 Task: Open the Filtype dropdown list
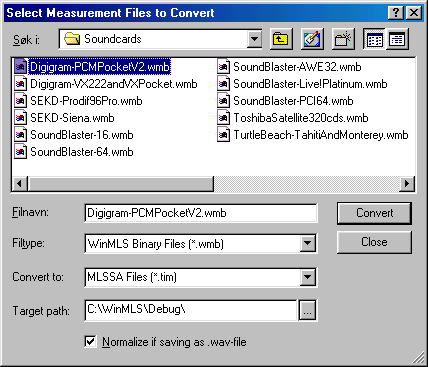pos(307,244)
